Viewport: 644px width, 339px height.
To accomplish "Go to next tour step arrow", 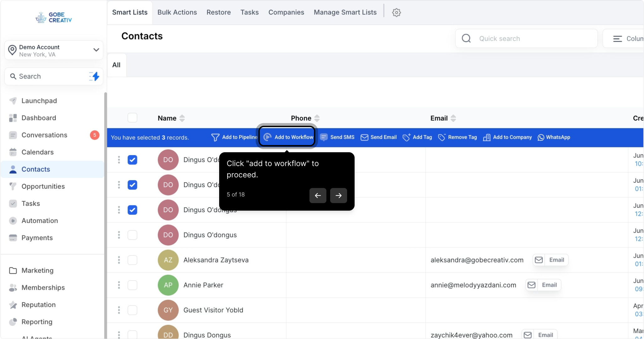I will click(x=338, y=195).
